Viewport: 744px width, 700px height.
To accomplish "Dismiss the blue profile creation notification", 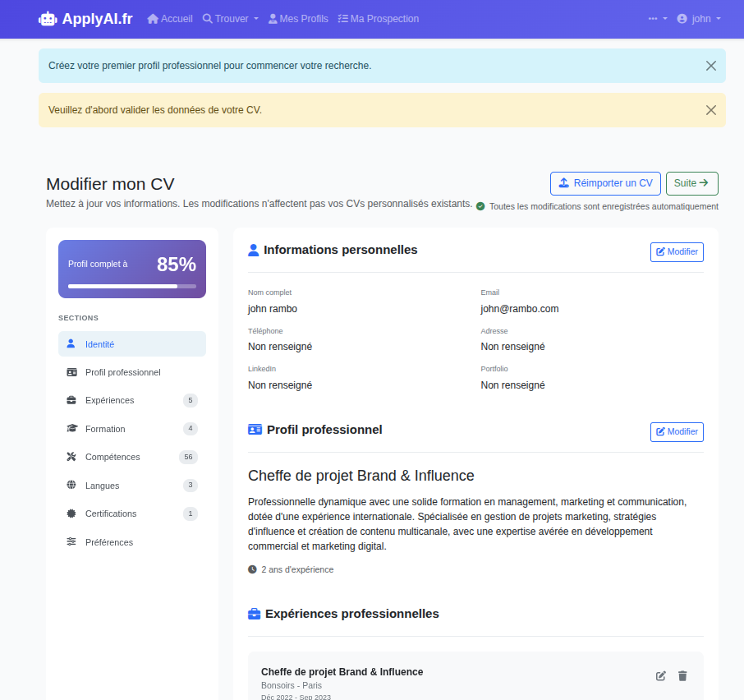I will tap(710, 66).
